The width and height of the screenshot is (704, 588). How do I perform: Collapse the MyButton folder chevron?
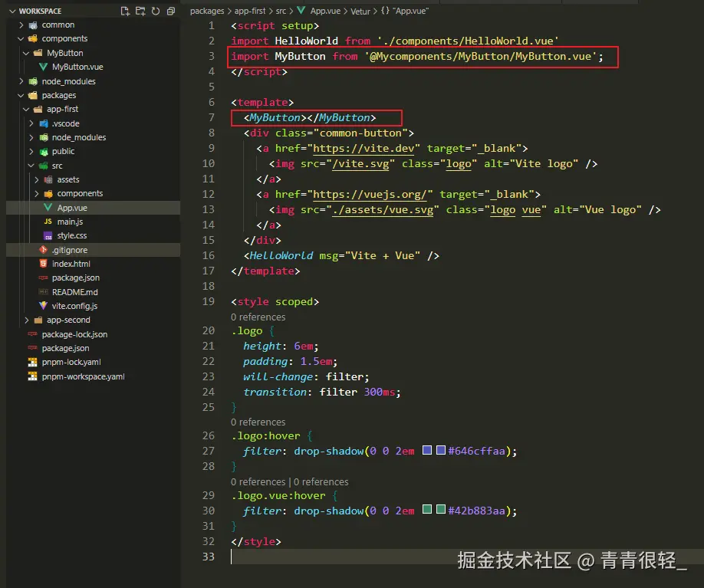(26, 53)
